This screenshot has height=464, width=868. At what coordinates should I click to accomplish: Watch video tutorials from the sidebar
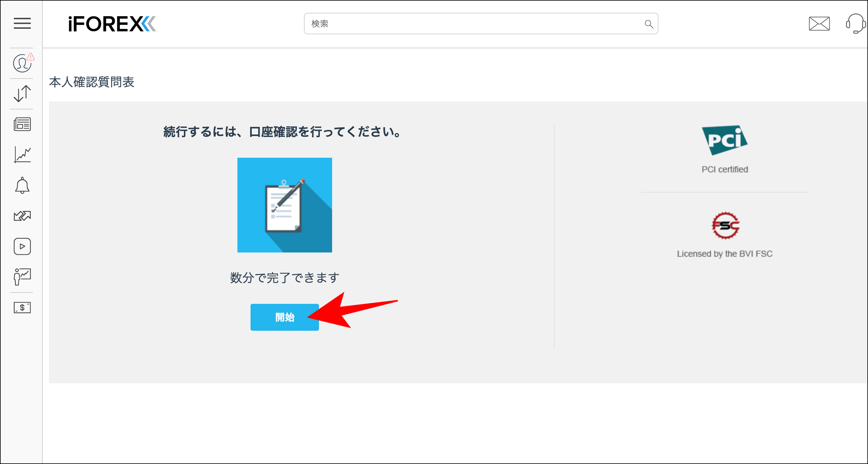[x=22, y=246]
